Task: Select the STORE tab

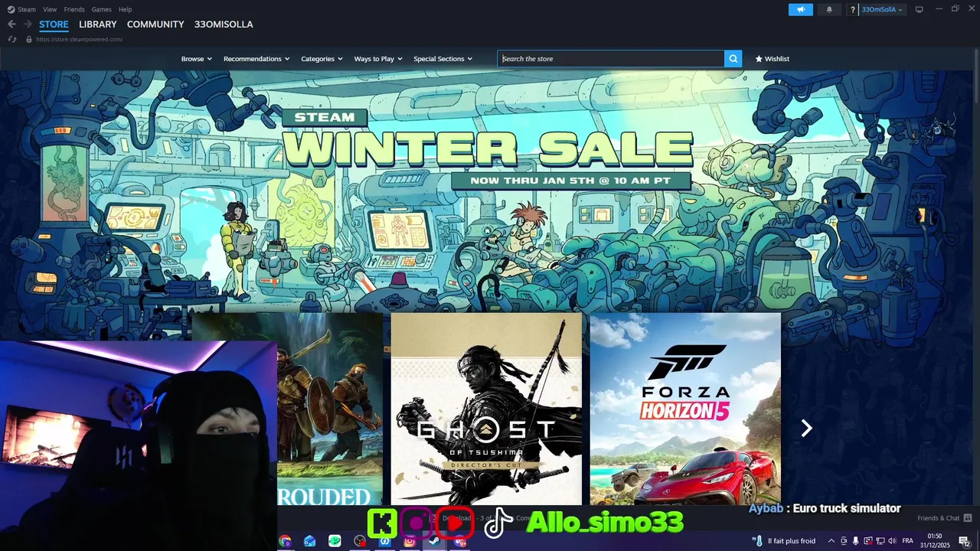Action: click(x=54, y=24)
